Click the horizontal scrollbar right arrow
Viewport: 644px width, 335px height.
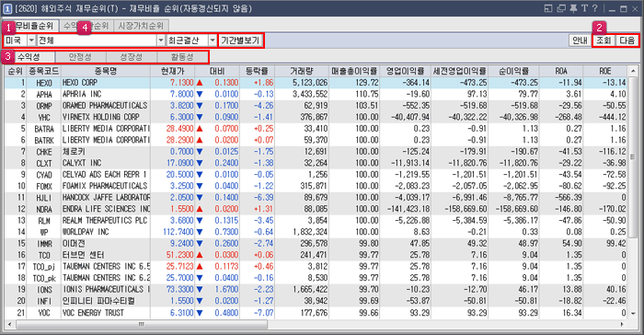tap(622, 324)
